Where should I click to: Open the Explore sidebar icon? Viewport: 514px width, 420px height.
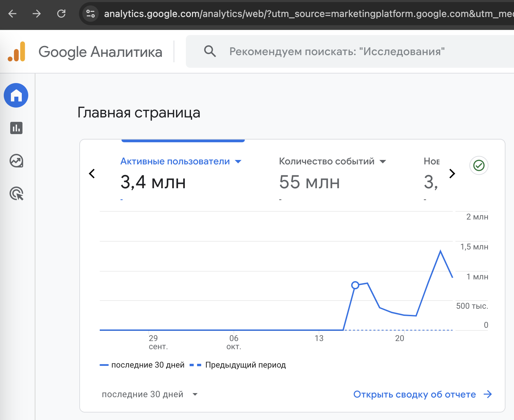(x=16, y=161)
